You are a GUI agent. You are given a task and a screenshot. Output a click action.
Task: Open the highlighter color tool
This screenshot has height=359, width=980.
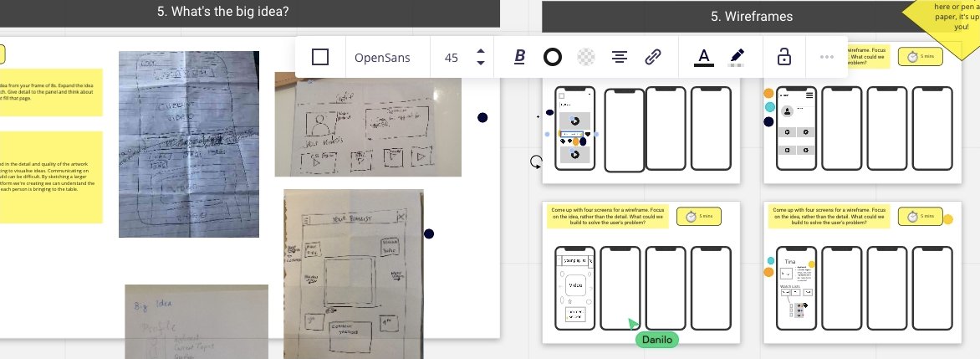pos(737,58)
